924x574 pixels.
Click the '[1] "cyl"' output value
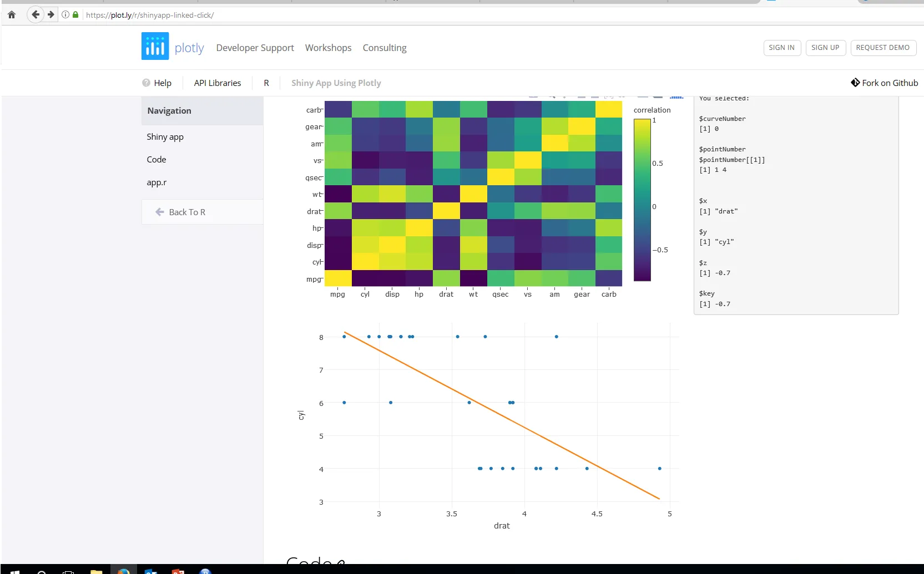coord(716,242)
